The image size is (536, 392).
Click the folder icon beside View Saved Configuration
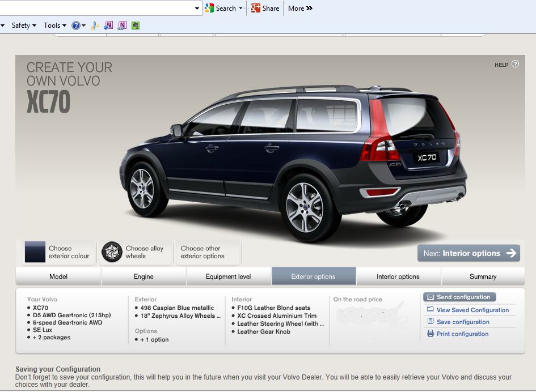431,309
